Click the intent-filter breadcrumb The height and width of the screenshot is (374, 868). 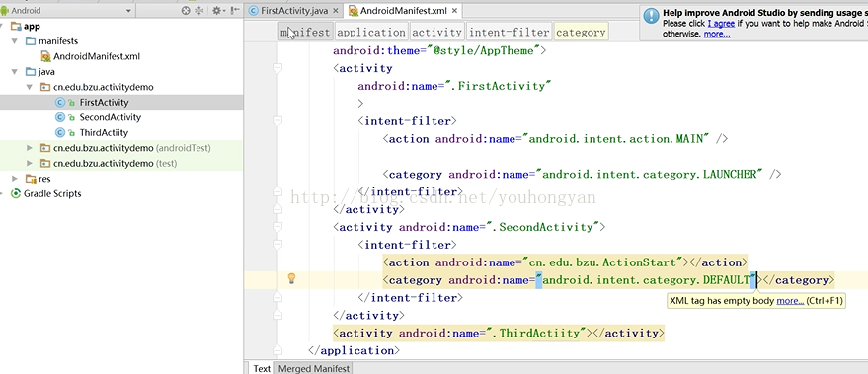click(x=509, y=33)
